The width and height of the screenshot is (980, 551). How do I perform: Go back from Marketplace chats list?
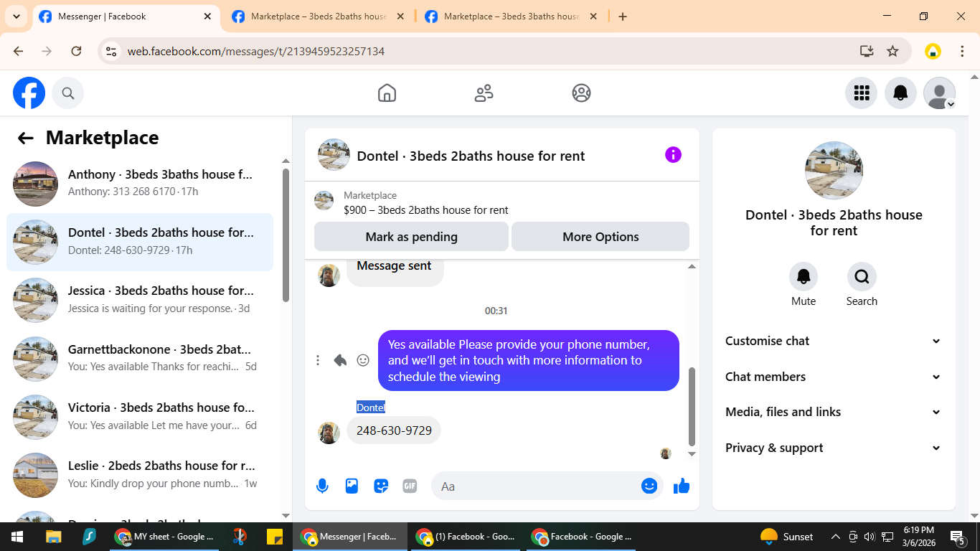tap(26, 138)
